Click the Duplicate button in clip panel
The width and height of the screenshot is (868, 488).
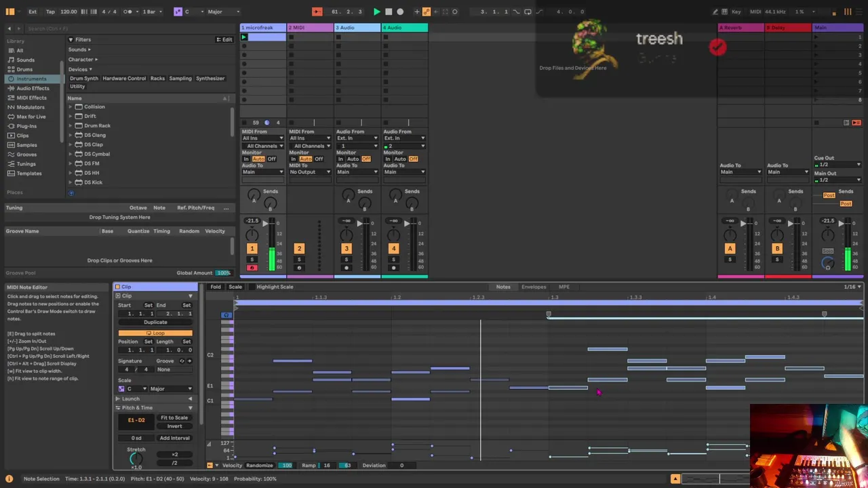(155, 323)
